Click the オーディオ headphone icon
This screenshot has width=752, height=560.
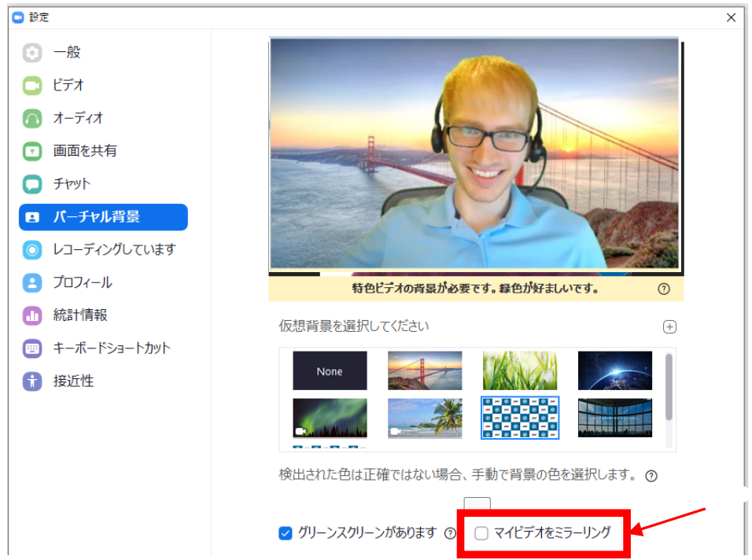(x=32, y=119)
